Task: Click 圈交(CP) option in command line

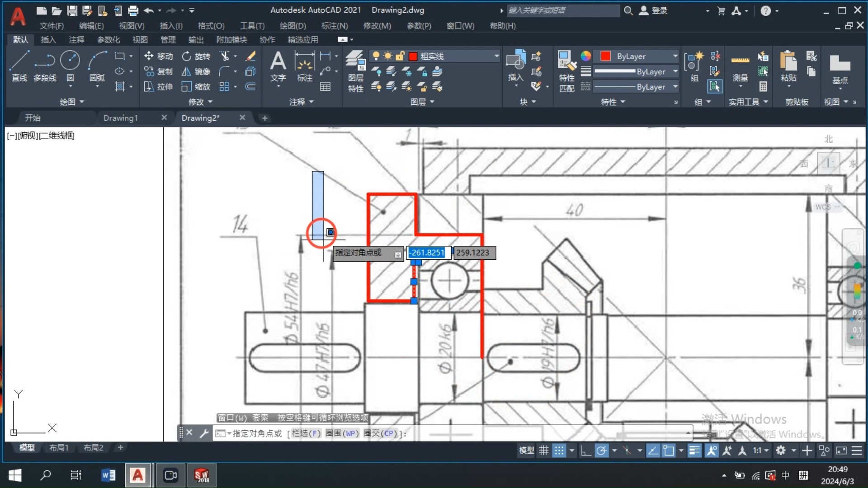Action: tap(380, 433)
